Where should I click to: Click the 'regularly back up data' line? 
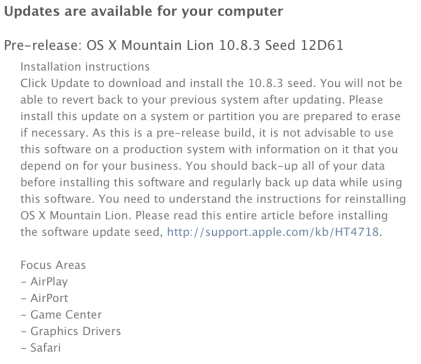coord(211,182)
